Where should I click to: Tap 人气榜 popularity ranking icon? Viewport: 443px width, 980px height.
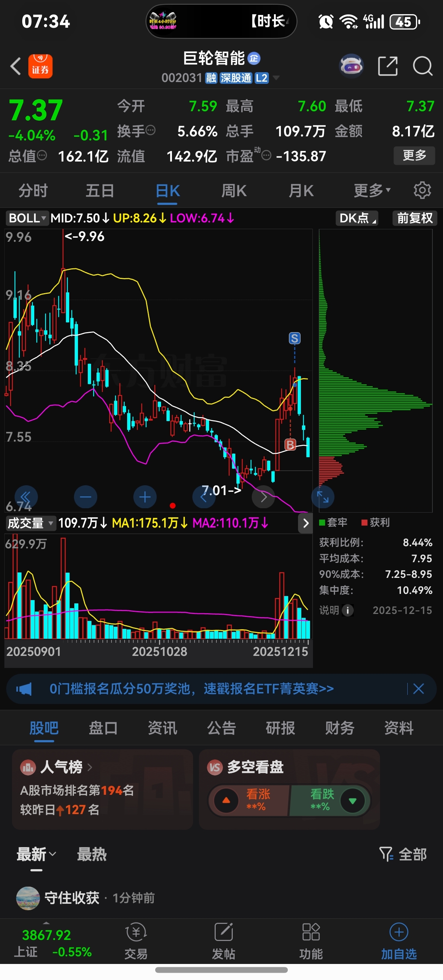28,767
